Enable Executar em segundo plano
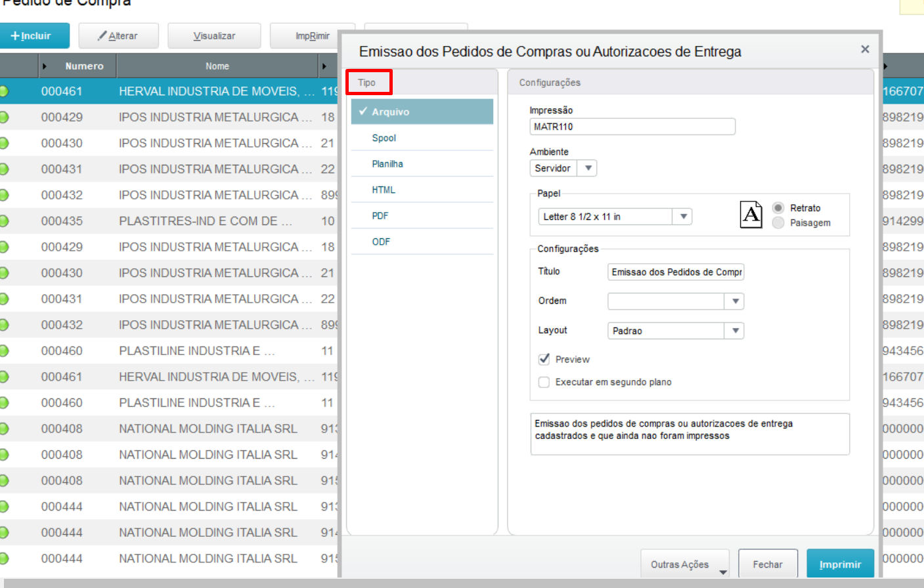The height and width of the screenshot is (588, 924). [544, 382]
